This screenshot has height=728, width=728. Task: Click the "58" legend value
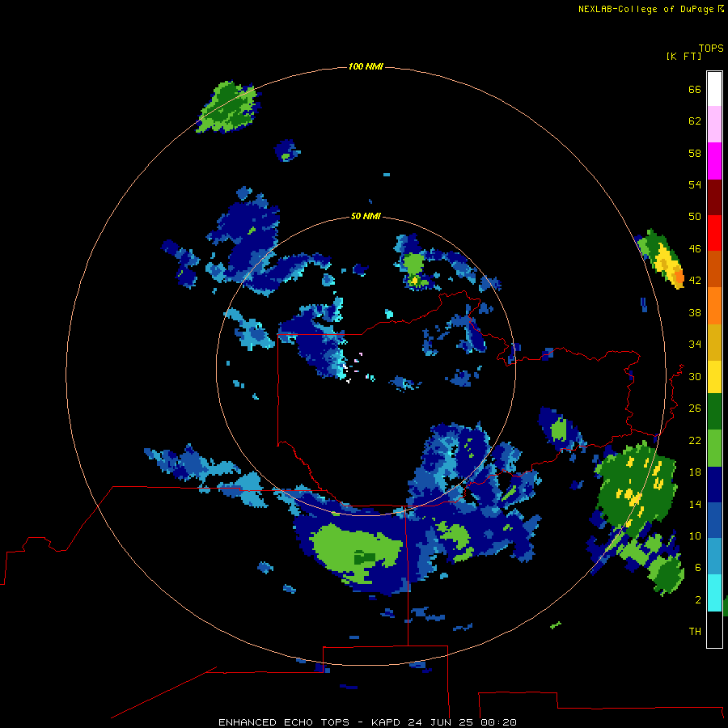[x=695, y=153]
